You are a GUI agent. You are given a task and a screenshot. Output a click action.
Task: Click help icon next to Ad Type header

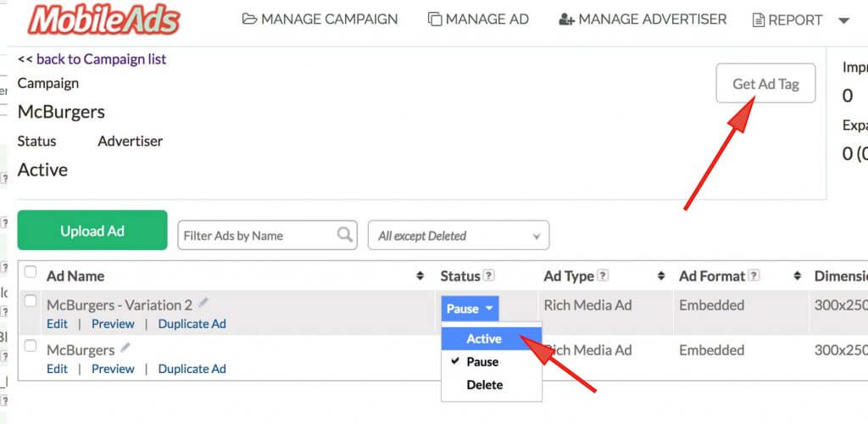coord(603,276)
